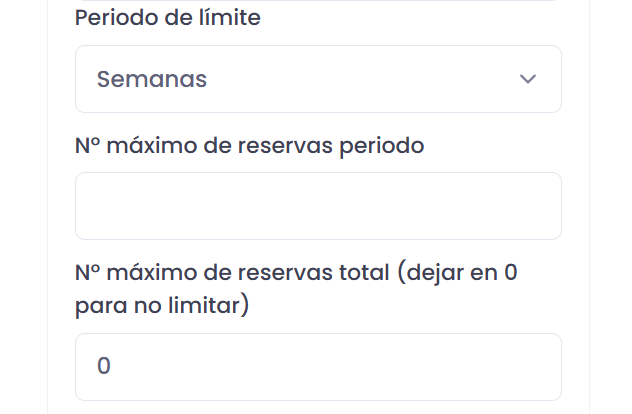632x414 pixels.
Task: Select the Semanas text in the combo box
Action: coord(152,80)
